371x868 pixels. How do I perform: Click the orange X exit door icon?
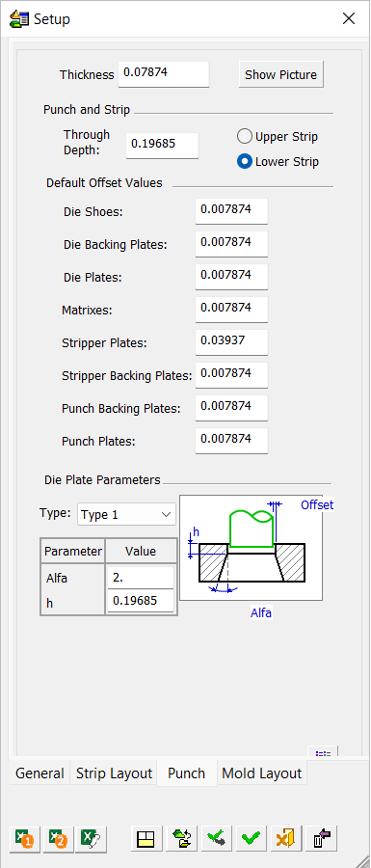286,838
